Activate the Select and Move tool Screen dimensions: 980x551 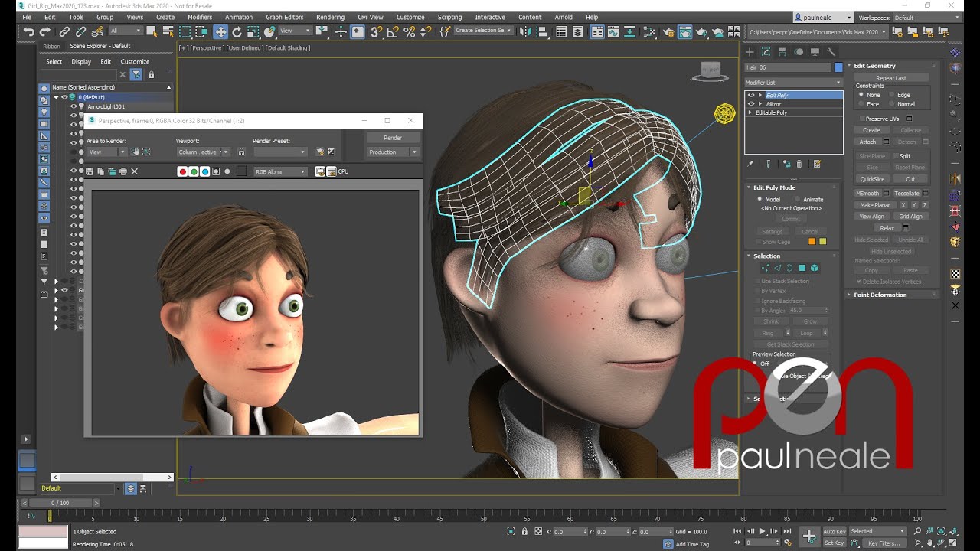point(220,31)
